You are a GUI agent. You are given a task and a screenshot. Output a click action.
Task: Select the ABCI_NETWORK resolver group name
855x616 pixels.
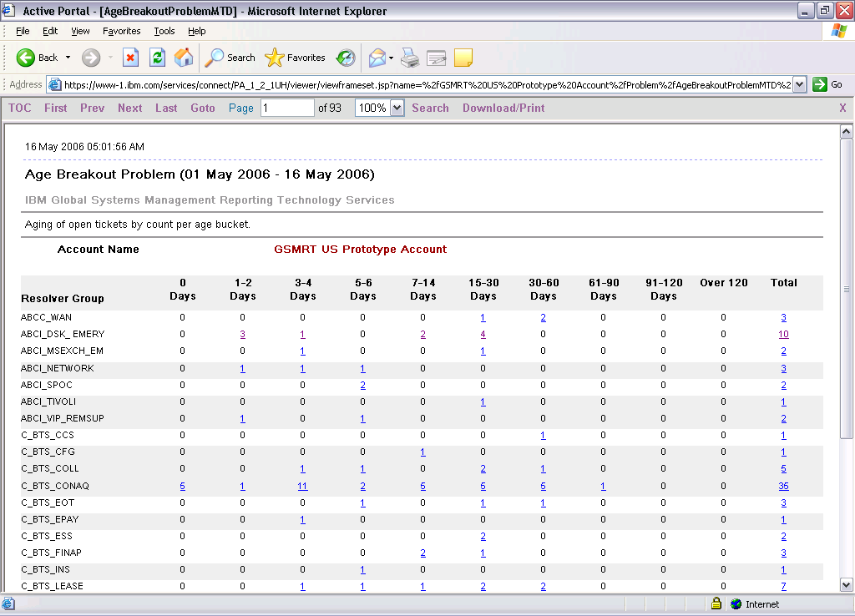point(58,368)
